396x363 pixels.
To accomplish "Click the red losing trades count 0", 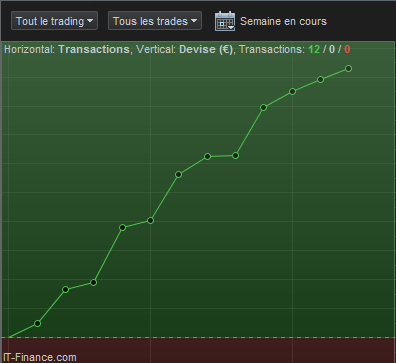I will click(x=347, y=49).
